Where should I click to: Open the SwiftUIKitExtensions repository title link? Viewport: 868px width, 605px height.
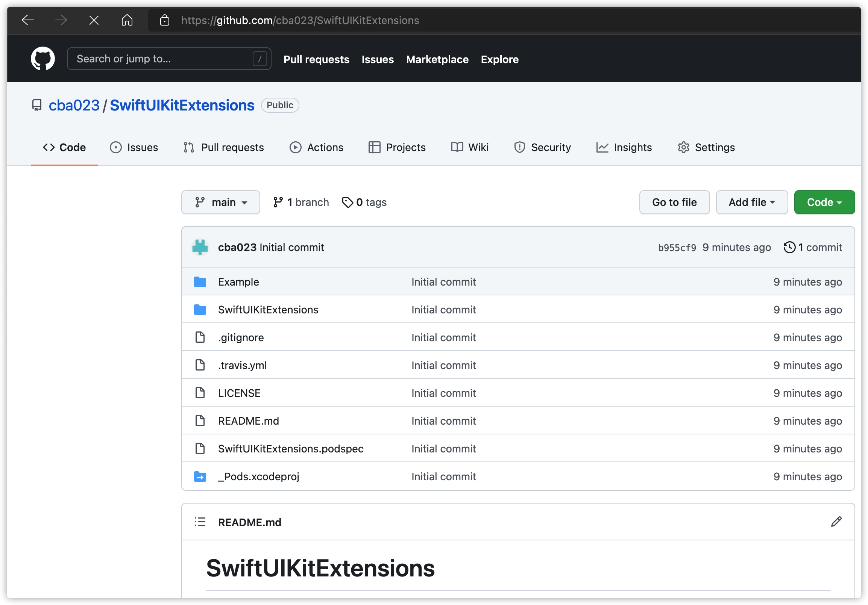pos(182,105)
